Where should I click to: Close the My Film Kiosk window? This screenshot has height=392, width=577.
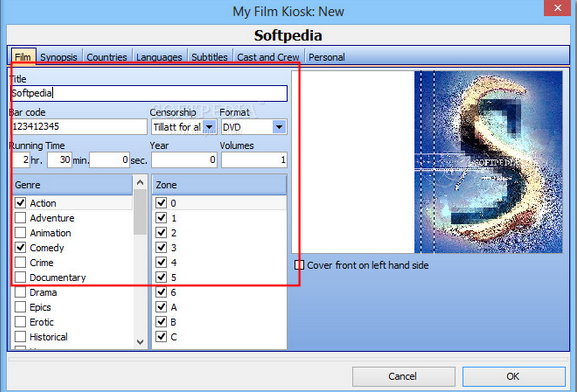point(557,8)
